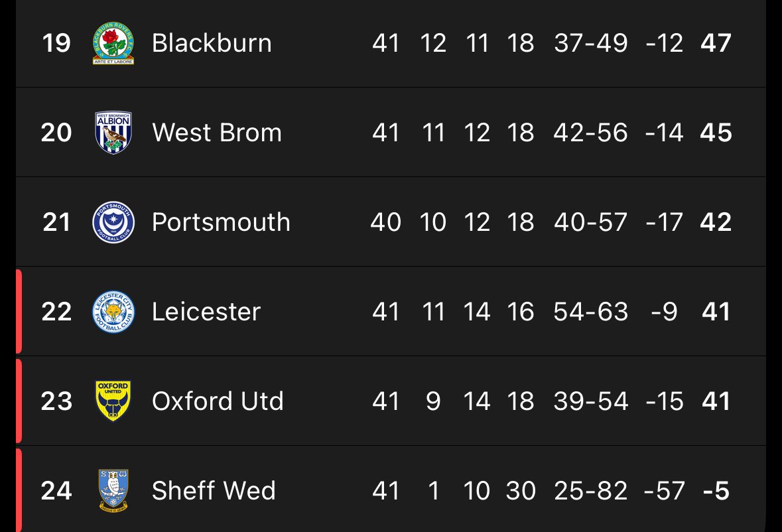Screen dimensions: 782x532
Task: Tap Blackburn's 47 points total
Action: coord(716,43)
